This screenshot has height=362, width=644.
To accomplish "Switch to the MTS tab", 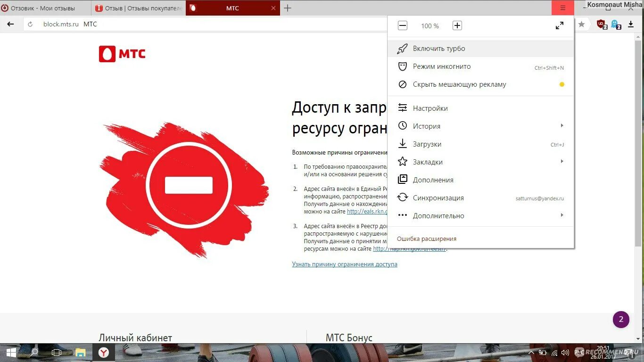I will pyautogui.click(x=231, y=8).
